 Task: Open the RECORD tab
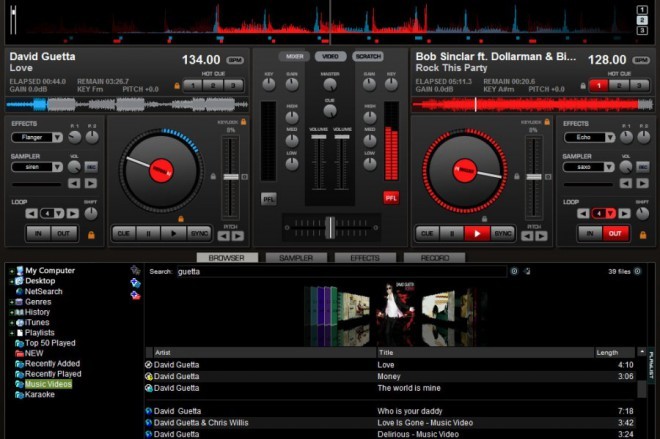click(434, 258)
